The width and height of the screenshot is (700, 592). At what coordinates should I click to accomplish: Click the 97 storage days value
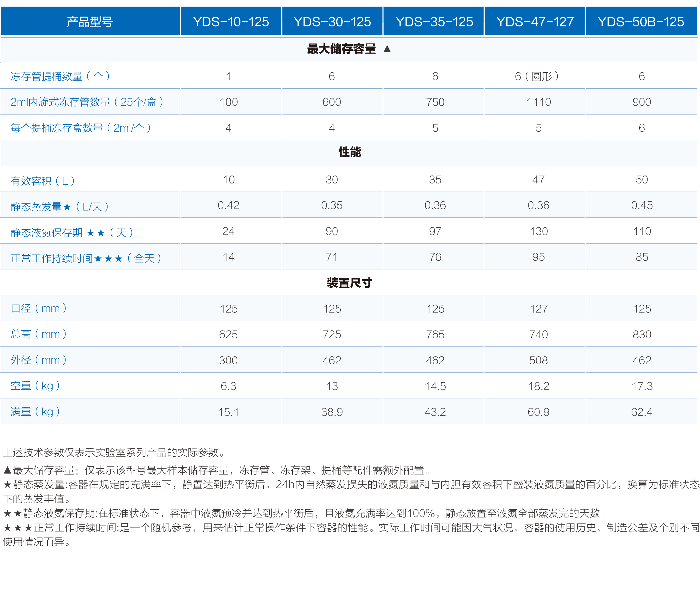[435, 231]
